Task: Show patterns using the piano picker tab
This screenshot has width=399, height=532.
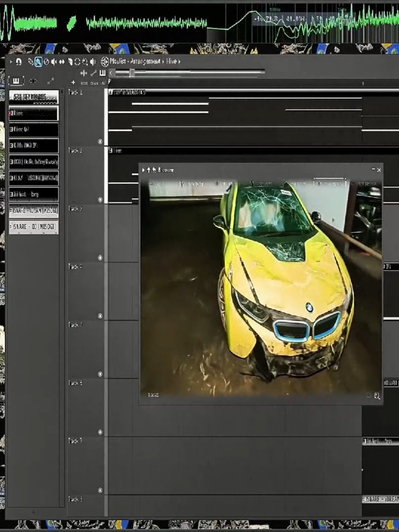Action: coord(16,81)
